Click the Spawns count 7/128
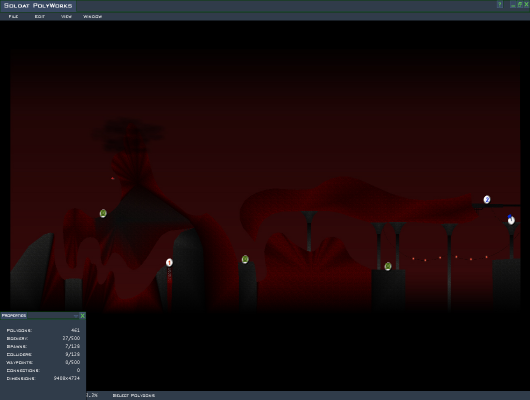Viewport: 530px width, 400px height. pyautogui.click(x=73, y=346)
